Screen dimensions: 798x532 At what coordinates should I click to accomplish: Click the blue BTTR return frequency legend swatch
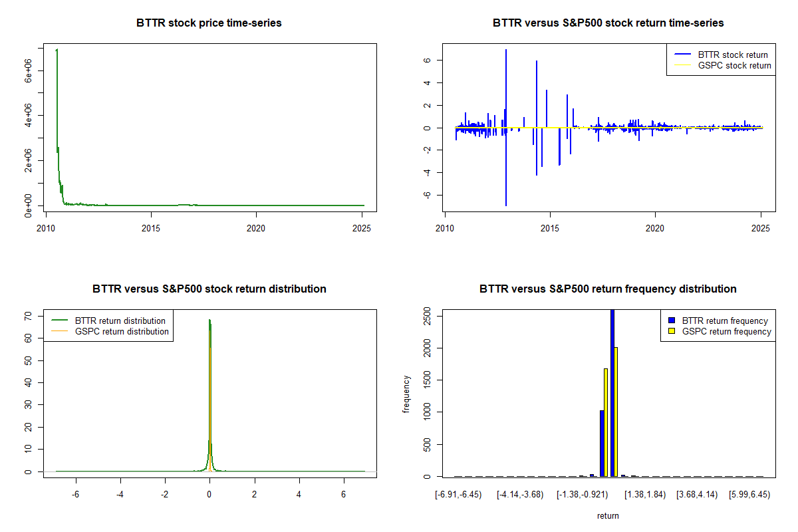[x=671, y=321]
